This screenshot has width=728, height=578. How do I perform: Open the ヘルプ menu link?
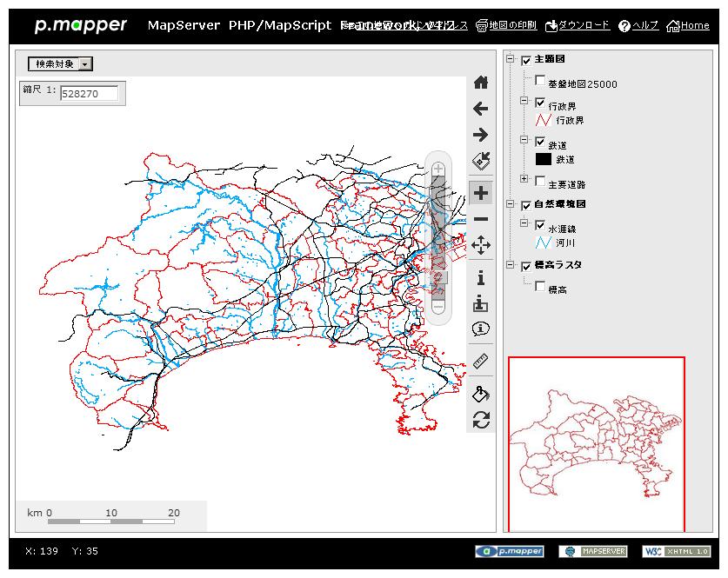pyautogui.click(x=639, y=26)
